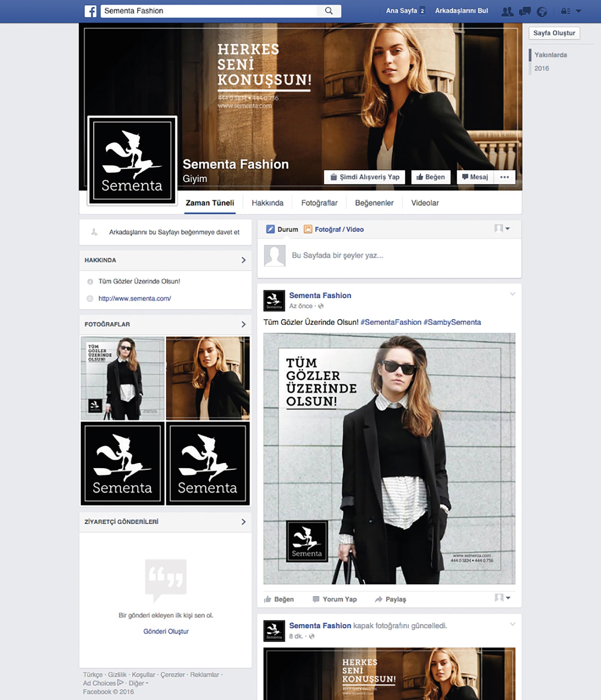Open messages icon in top bar
The image size is (601, 700).
(525, 12)
